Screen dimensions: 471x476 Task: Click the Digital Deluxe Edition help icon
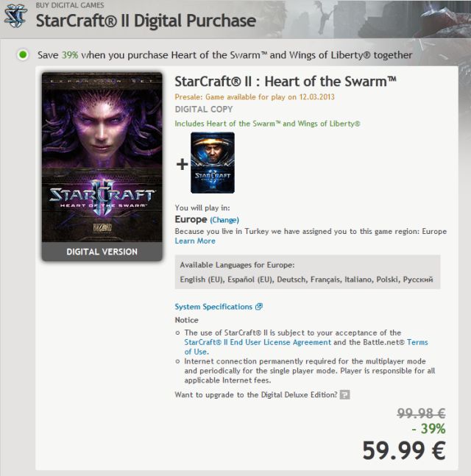344,394
